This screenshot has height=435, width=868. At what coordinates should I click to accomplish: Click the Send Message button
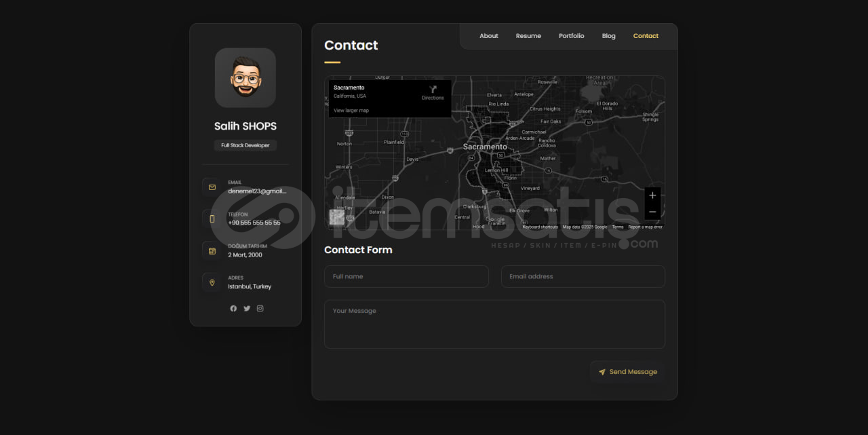628,372
